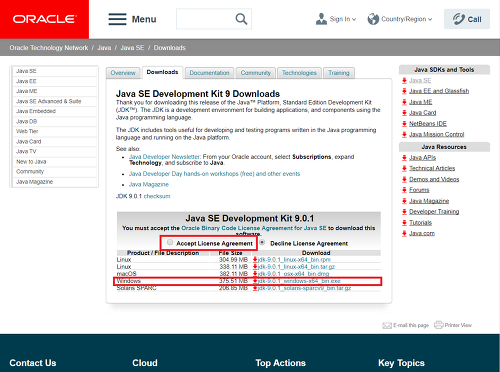Open Java EE in left sidebar

click(x=26, y=81)
